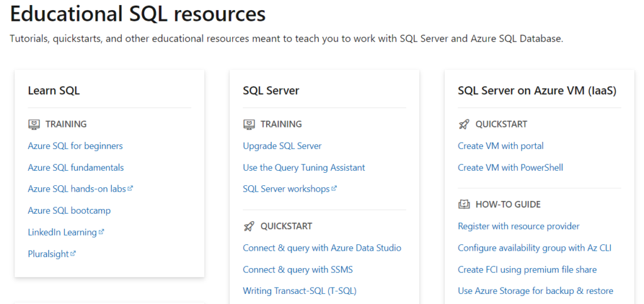Screen dimensions: 644x304
Task: Click rocket icon in Azure VM card
Action: (464, 124)
